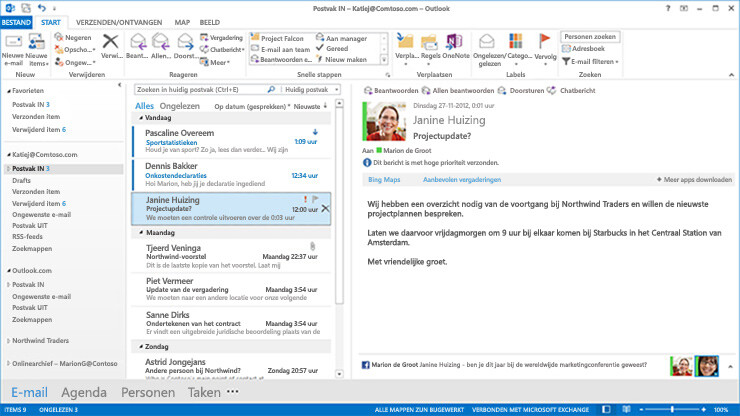Screen dimensions: 740x416
Task: Adjust the zoom slider in status bar
Action: tap(672, 409)
